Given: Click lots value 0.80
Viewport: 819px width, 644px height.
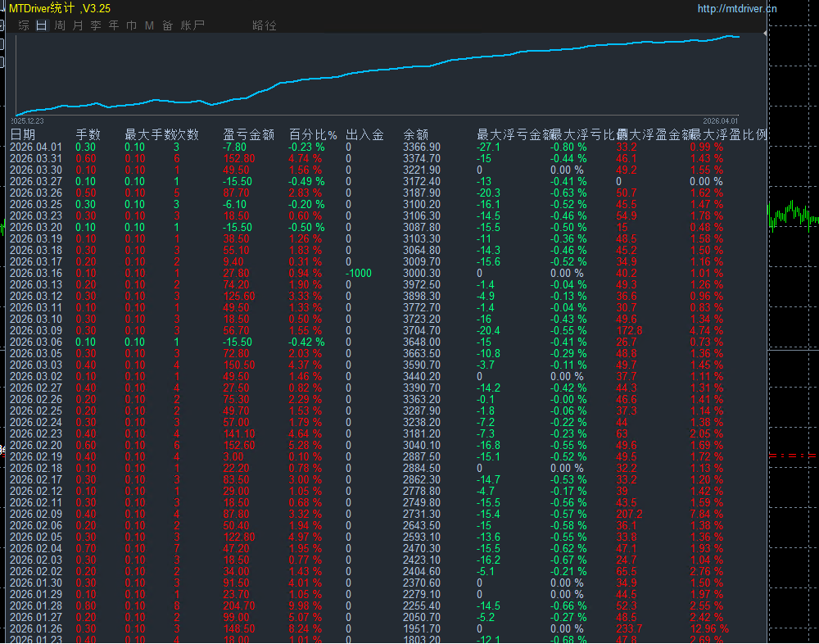Looking at the screenshot, I should [x=86, y=605].
